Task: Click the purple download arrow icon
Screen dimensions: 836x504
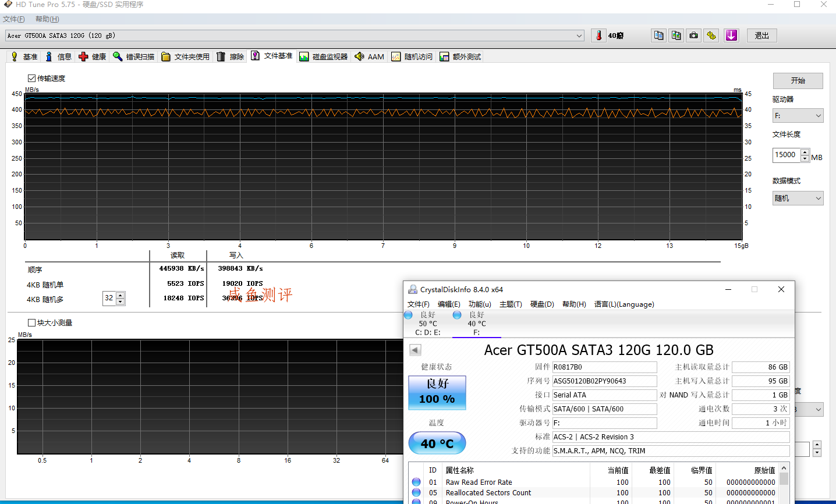Action: pyautogui.click(x=732, y=36)
